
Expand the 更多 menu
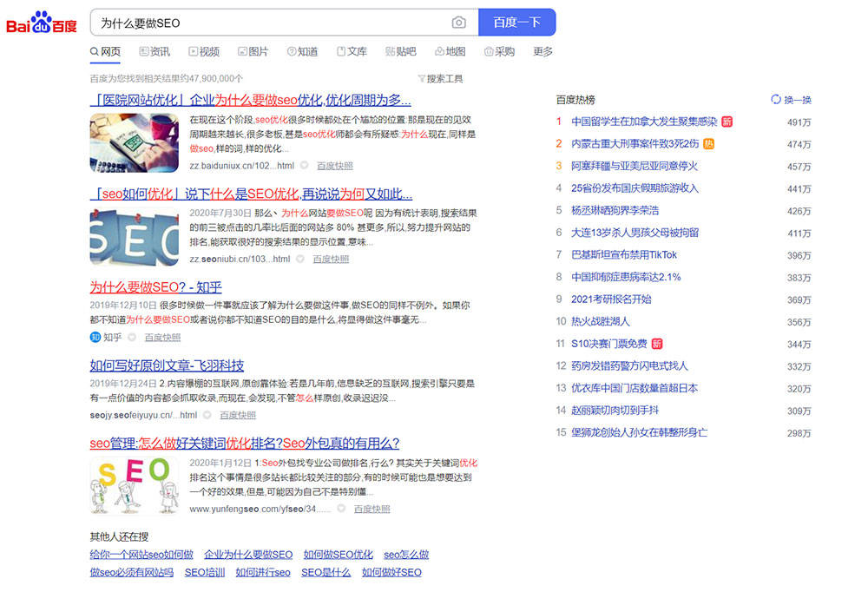click(543, 51)
